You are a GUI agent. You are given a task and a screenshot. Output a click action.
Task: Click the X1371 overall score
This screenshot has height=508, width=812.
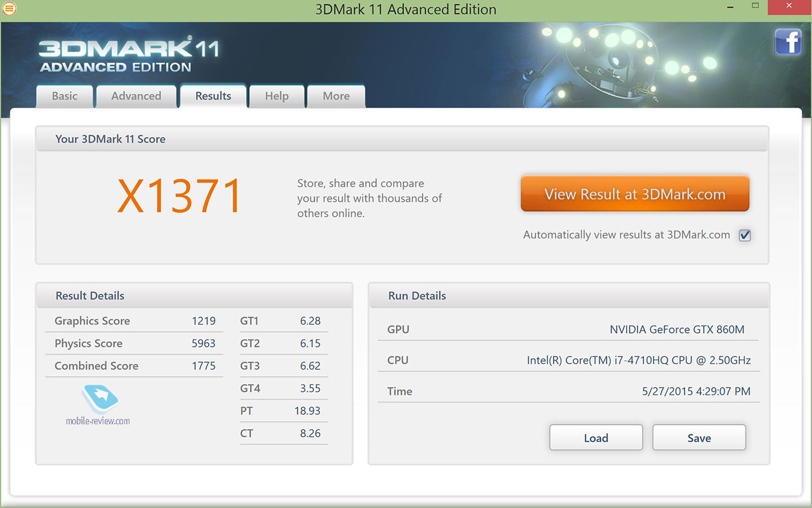[180, 196]
